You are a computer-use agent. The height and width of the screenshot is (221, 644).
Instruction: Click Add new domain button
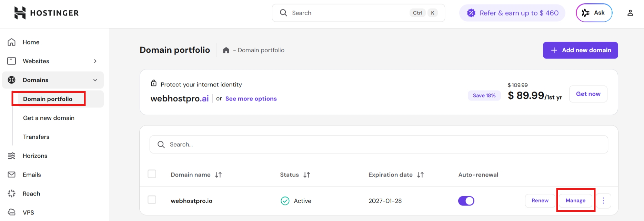point(580,50)
